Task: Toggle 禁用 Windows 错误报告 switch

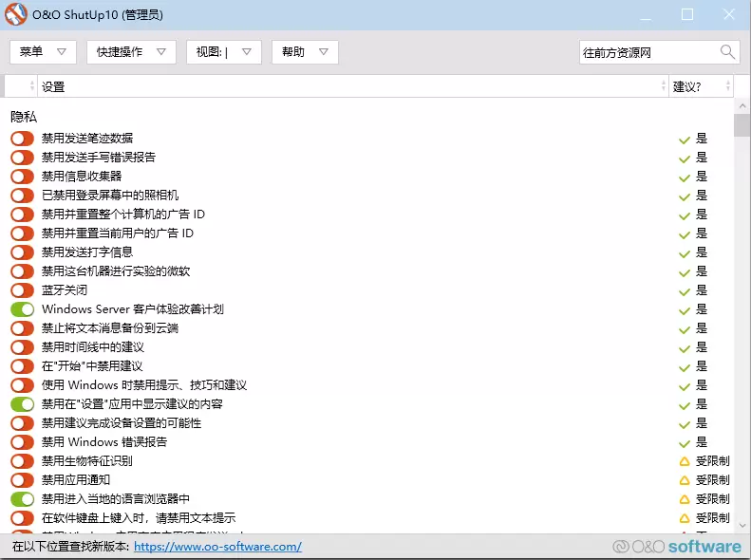Action: tap(22, 441)
